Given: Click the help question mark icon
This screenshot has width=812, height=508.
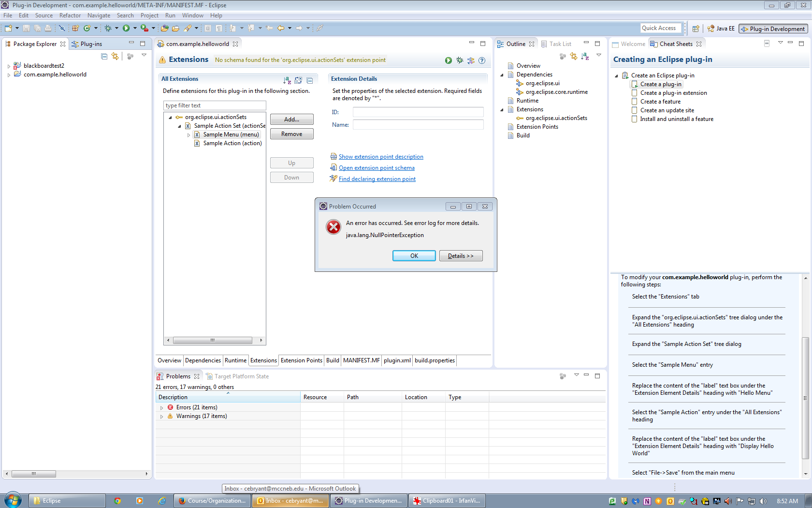Looking at the screenshot, I should [x=482, y=60].
